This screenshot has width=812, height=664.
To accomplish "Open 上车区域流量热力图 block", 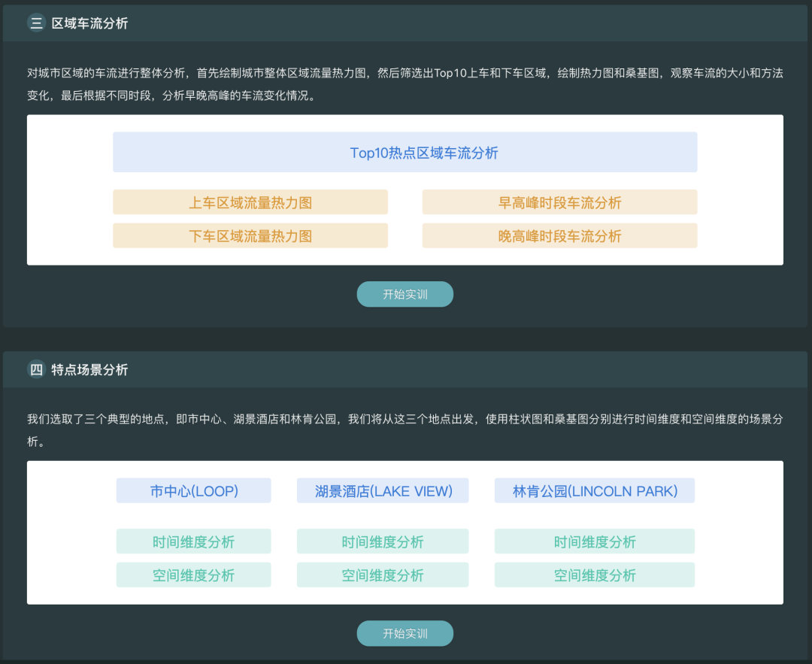I will click(250, 202).
